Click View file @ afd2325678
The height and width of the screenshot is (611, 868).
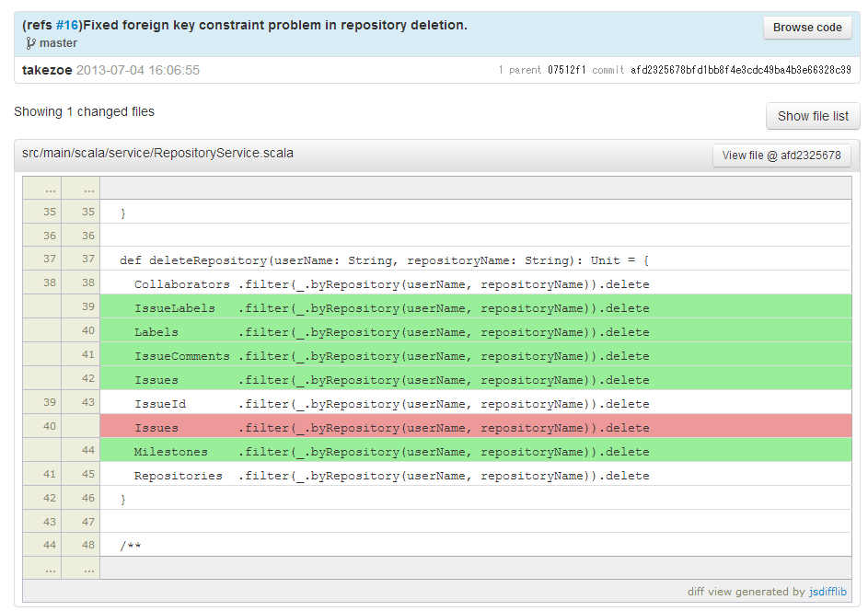[x=783, y=155]
